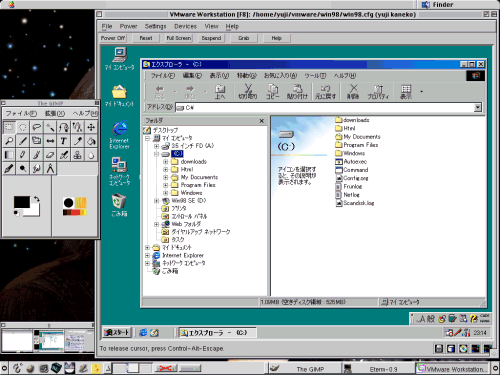
Task: Select the Autoexec file in the file list
Action: [x=351, y=162]
